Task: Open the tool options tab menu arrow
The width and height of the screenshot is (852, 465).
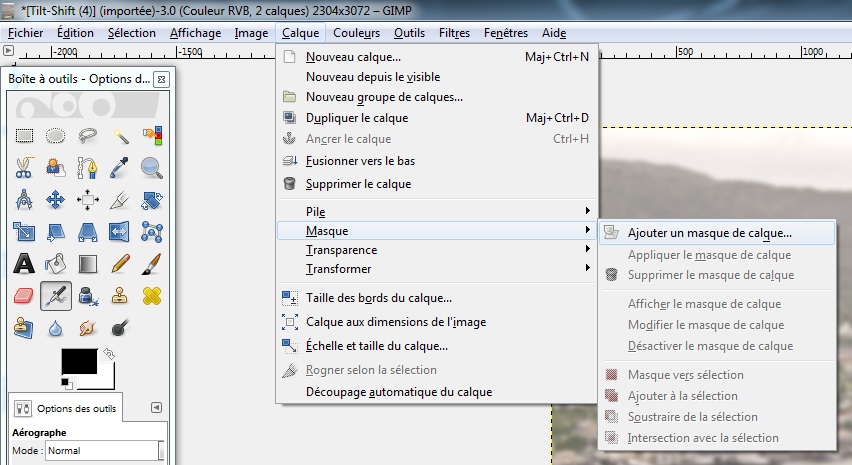Action: tap(156, 408)
